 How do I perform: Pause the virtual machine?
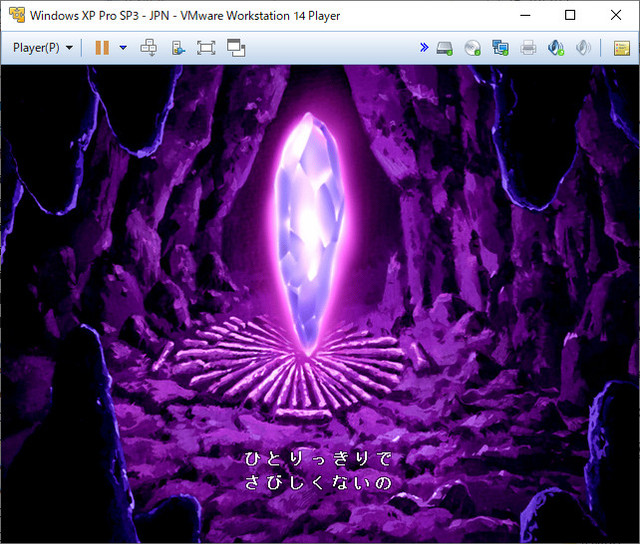coord(102,48)
